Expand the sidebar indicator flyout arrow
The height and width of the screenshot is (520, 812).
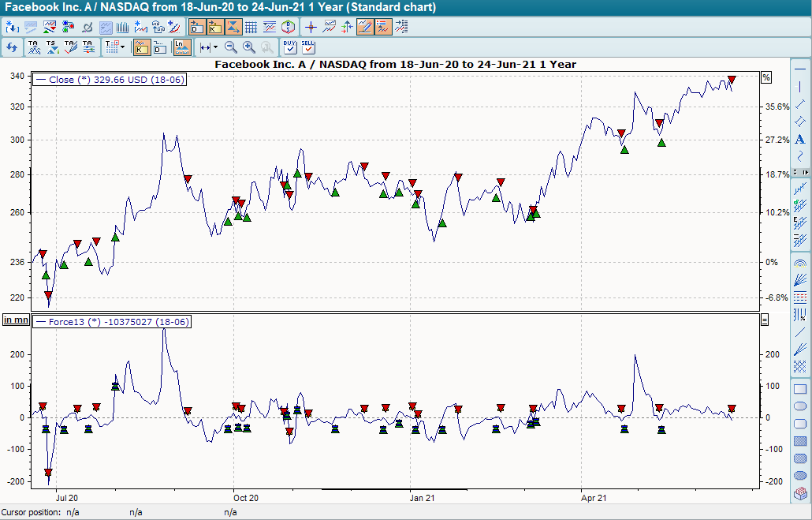(804, 171)
